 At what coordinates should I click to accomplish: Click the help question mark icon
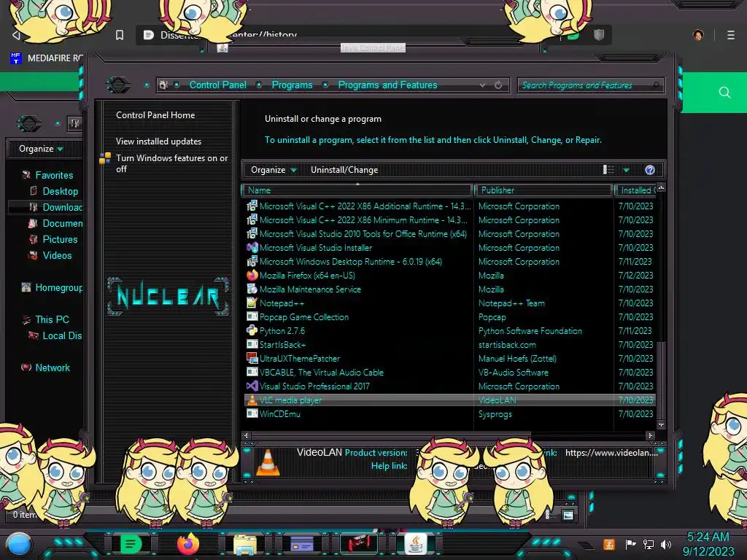click(x=650, y=170)
